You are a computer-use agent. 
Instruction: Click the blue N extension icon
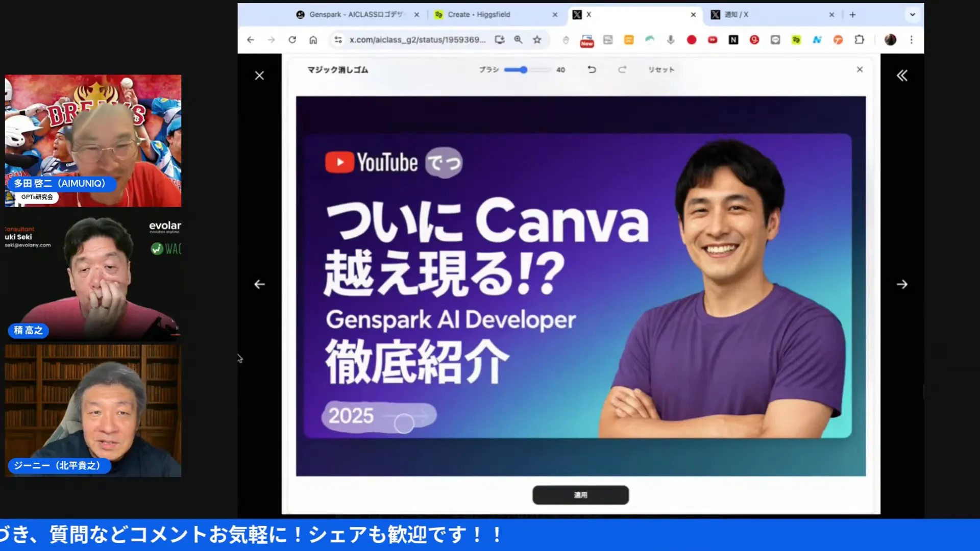pyautogui.click(x=817, y=40)
